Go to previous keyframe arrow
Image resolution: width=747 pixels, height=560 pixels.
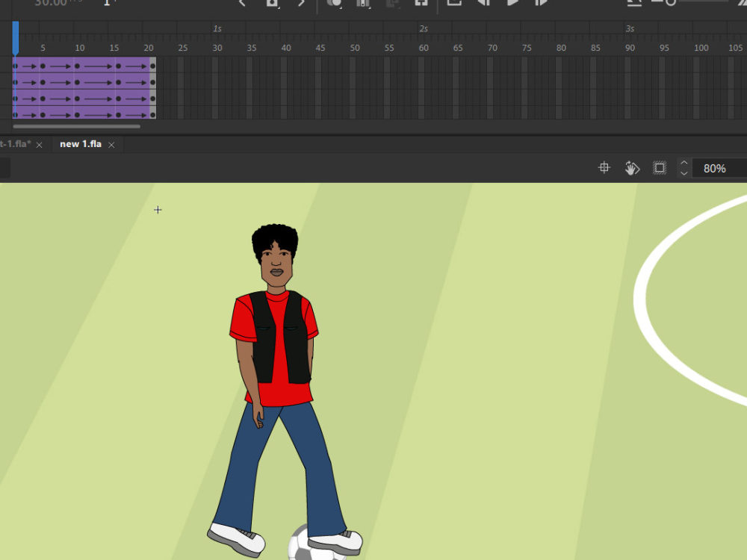tap(242, 3)
